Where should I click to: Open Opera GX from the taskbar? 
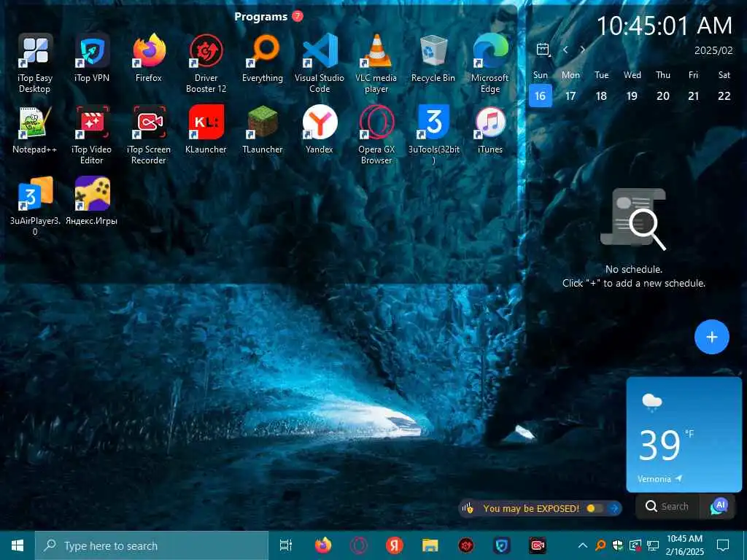(x=359, y=545)
